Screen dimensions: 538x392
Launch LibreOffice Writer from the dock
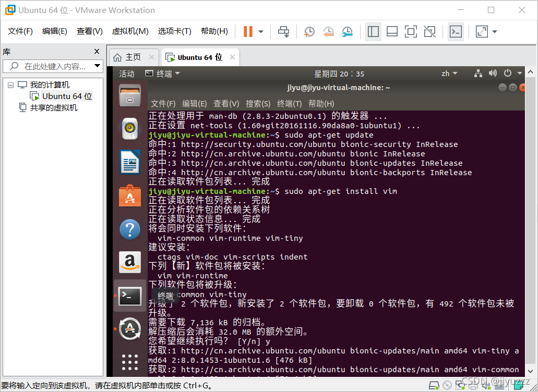click(130, 162)
